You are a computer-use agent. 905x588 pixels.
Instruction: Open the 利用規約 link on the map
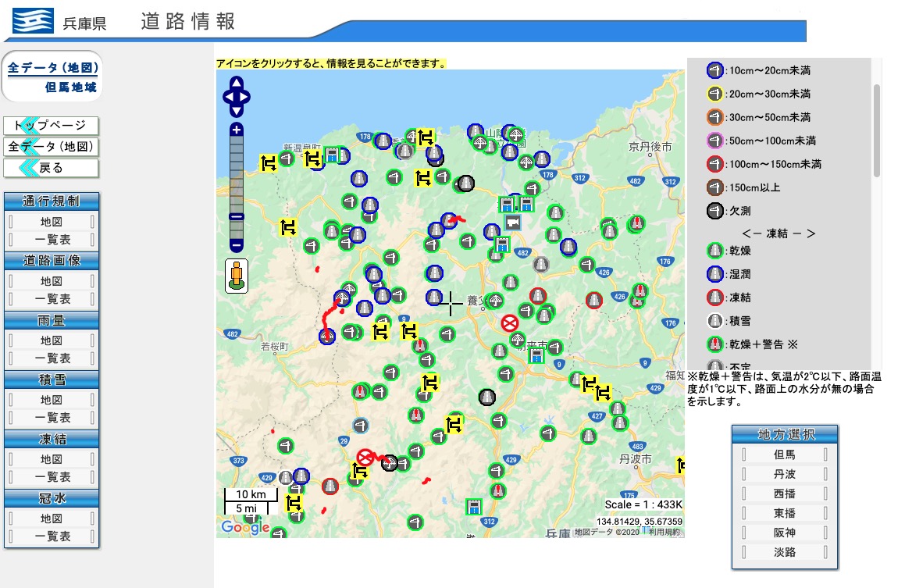coord(665,532)
